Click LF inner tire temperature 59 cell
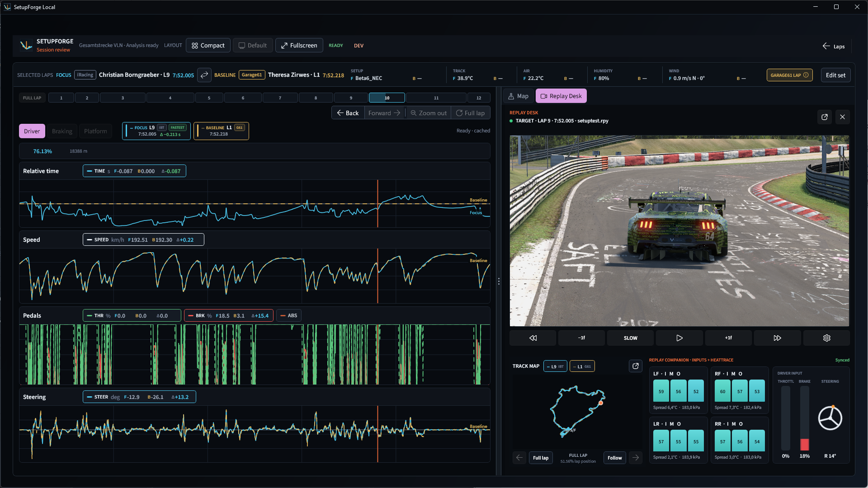This screenshot has width=868, height=488. click(661, 391)
